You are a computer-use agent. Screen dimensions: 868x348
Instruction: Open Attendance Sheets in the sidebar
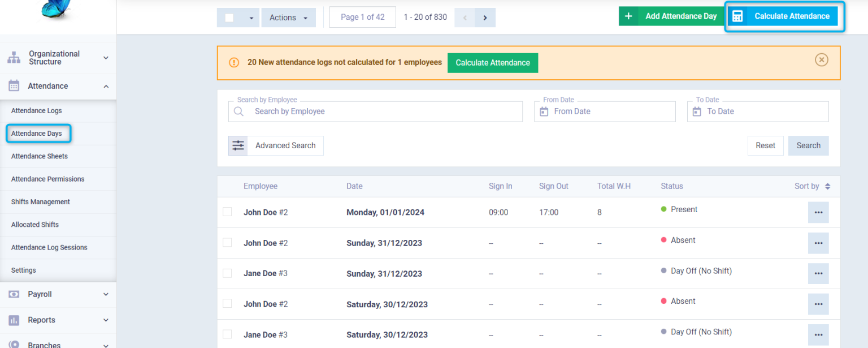pyautogui.click(x=40, y=156)
